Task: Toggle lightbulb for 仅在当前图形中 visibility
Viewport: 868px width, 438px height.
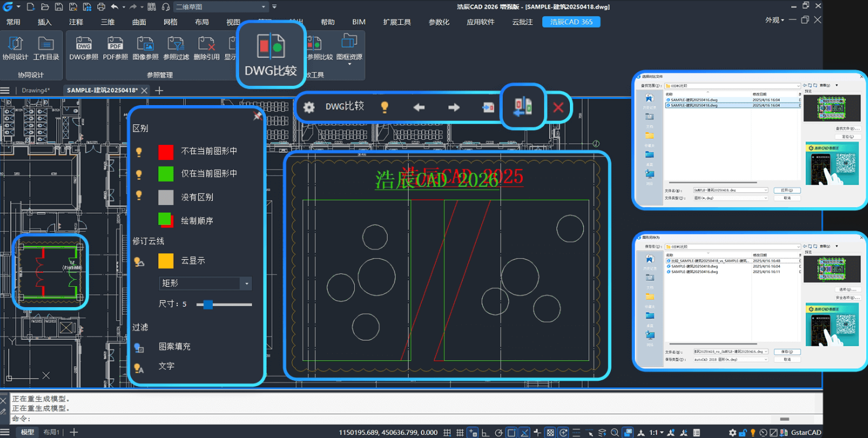Action: 139,174
